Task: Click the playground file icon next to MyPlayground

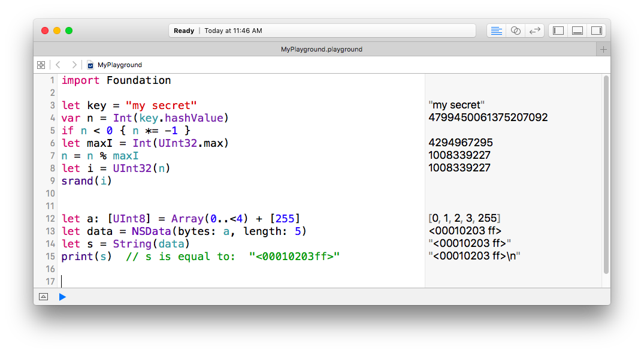Action: tap(90, 65)
